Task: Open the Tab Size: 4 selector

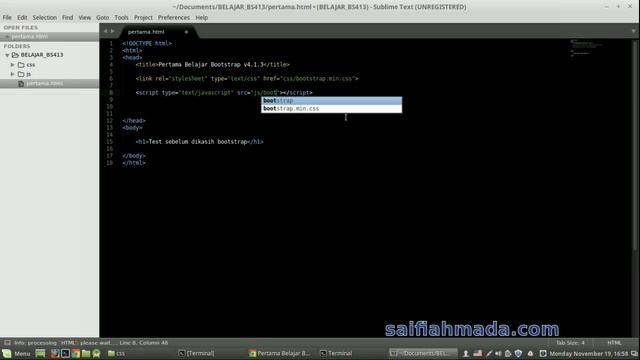Action: (x=570, y=343)
